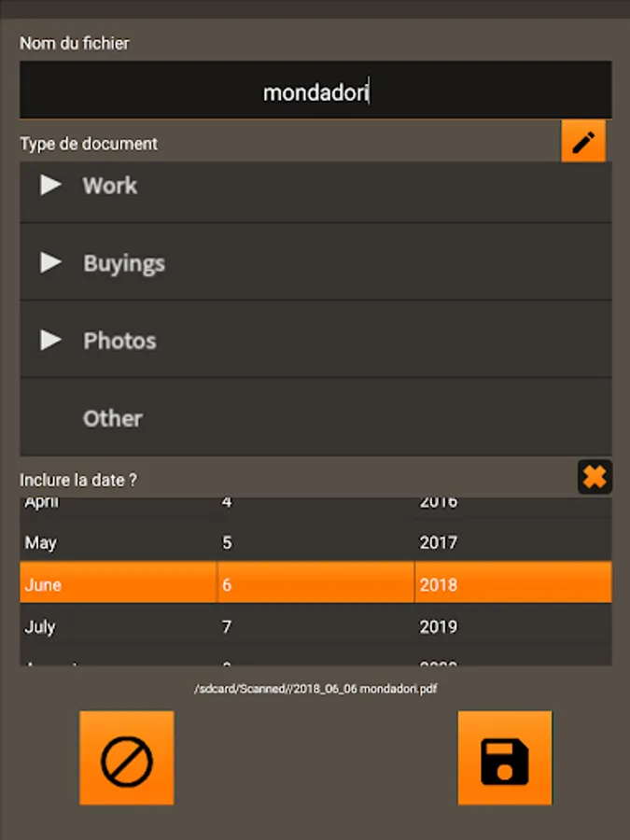Tap the selected June month row
630x840 pixels.
pyautogui.click(x=43, y=585)
